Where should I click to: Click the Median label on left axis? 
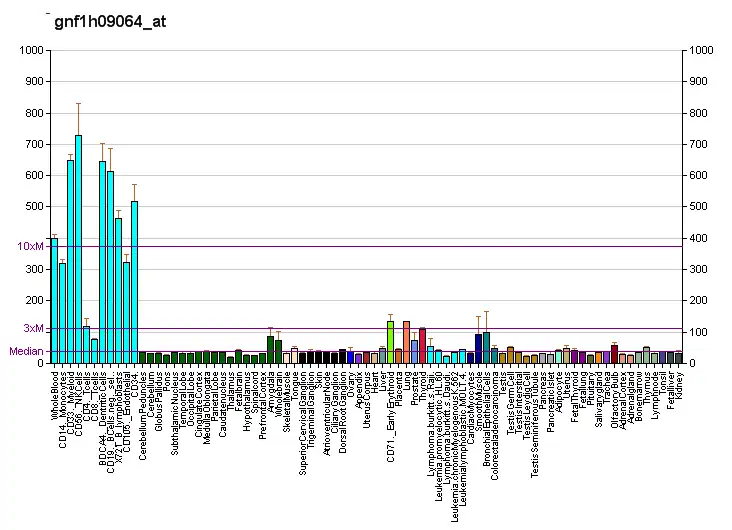pyautogui.click(x=26, y=351)
